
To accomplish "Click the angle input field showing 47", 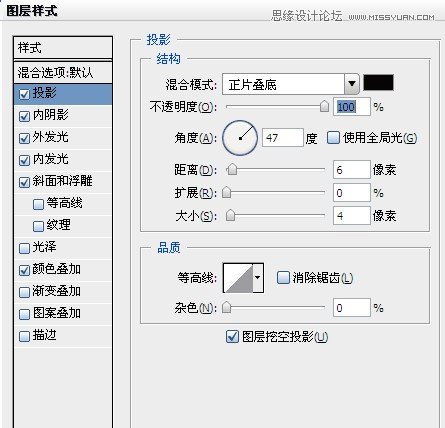I will tap(283, 138).
